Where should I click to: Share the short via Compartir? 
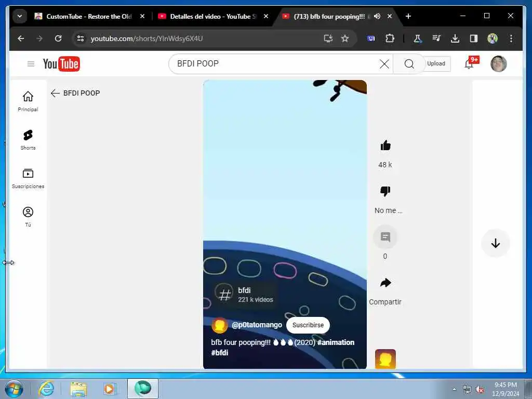point(385,283)
